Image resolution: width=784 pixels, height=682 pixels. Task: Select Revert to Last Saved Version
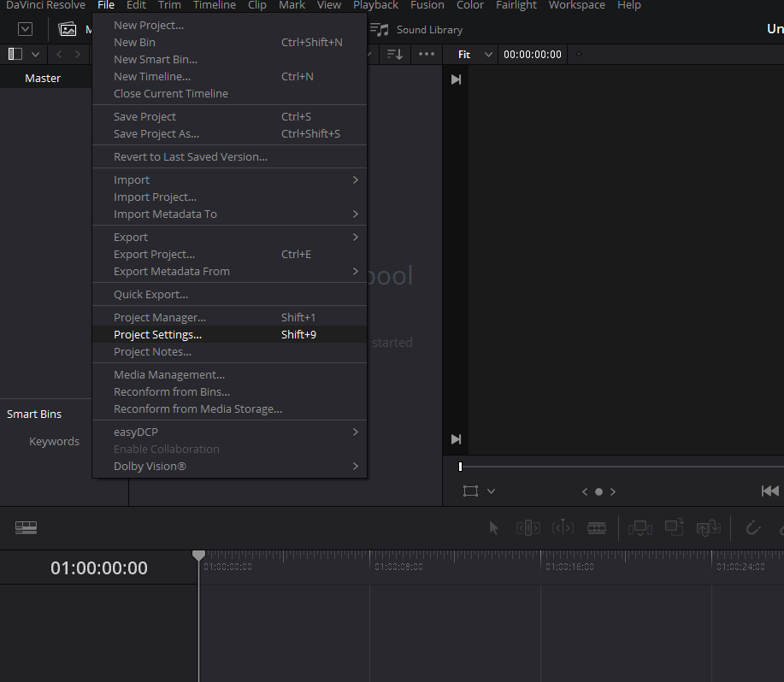[x=229, y=156]
